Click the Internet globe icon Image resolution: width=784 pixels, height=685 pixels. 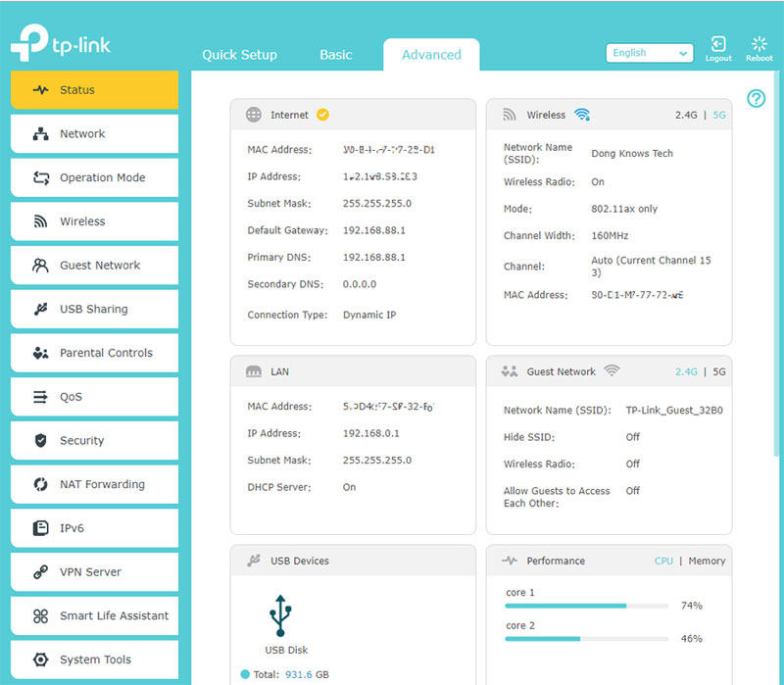(x=254, y=115)
